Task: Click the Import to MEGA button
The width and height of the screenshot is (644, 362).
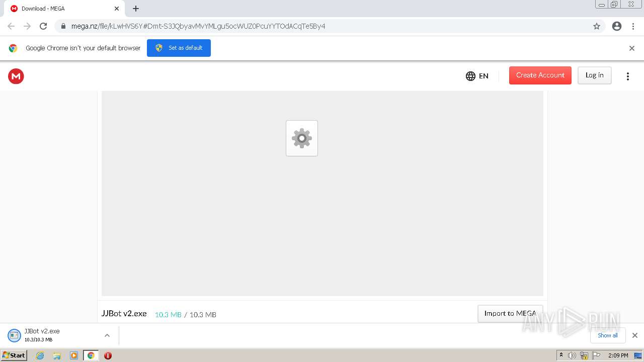Action: (510, 313)
